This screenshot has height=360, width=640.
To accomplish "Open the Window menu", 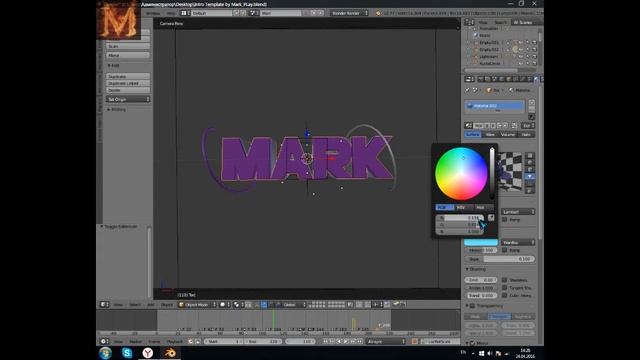I will tap(153, 13).
